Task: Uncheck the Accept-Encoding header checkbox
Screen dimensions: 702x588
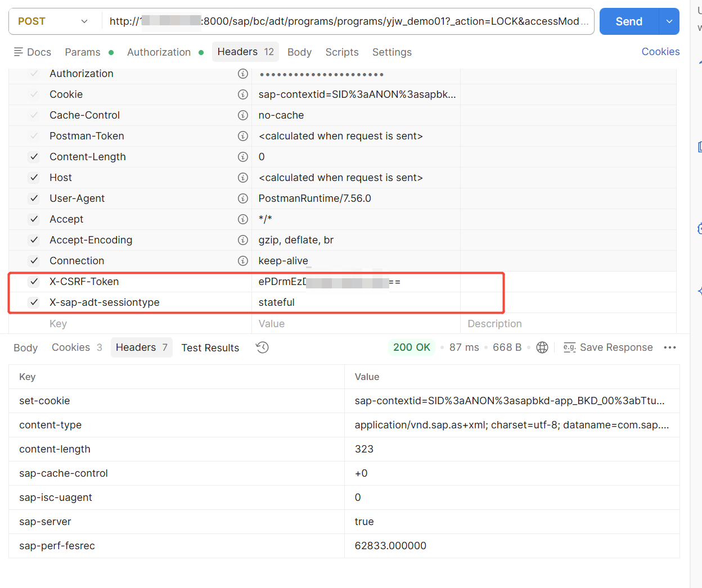Action: (34, 240)
